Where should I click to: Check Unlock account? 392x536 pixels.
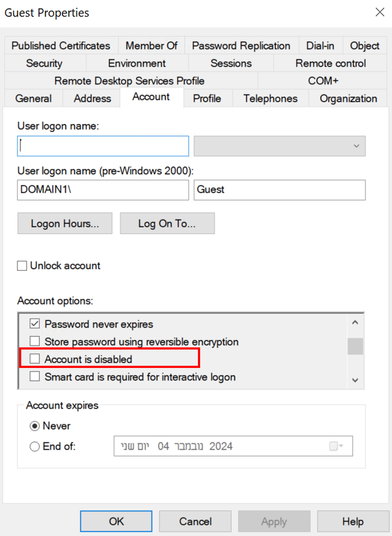pyautogui.click(x=22, y=266)
